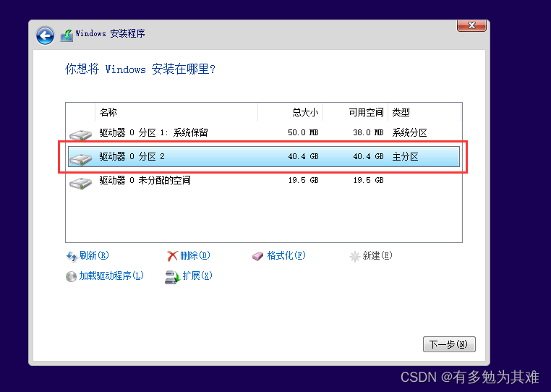Click the CD icon beside 加载驱动程序

pos(71,276)
